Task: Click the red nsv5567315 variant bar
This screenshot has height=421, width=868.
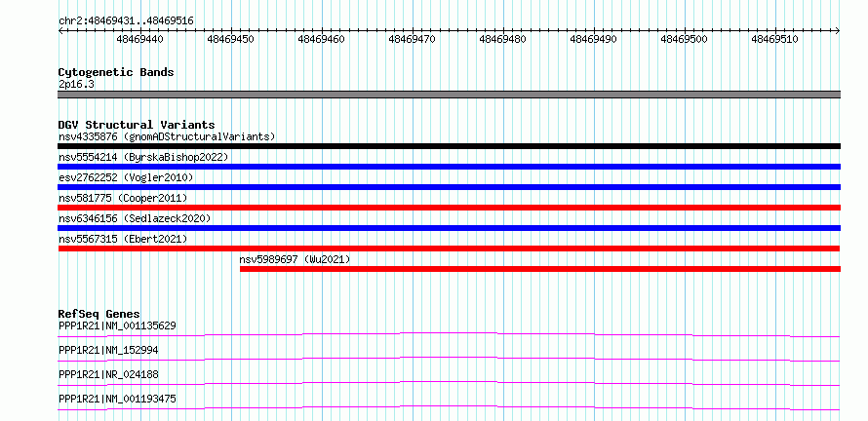Action: (449, 249)
